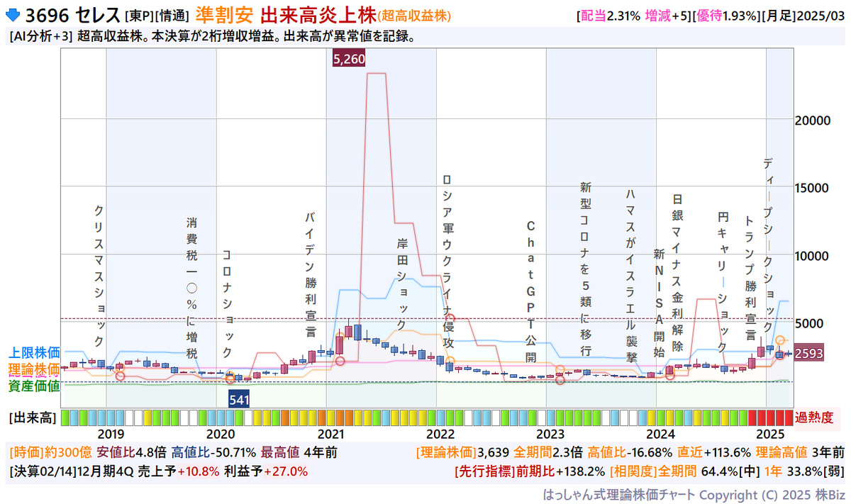Click the 15000 price axis value
Image resolution: width=851 pixels, height=504 pixels.
[813, 188]
